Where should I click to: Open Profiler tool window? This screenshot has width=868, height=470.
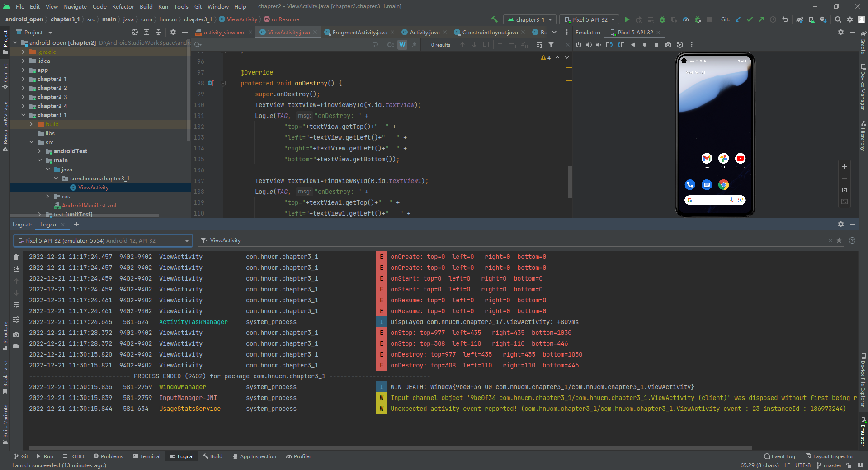click(298, 456)
